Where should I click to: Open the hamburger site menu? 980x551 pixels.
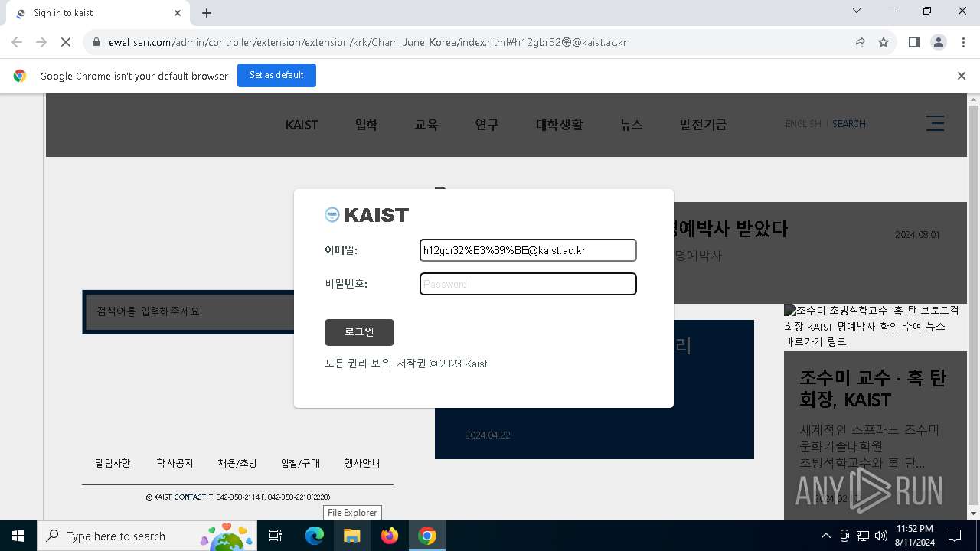click(x=935, y=123)
